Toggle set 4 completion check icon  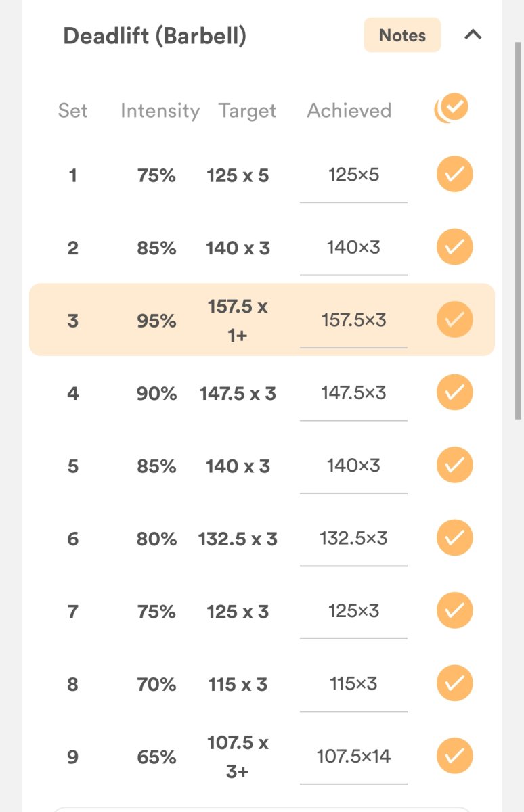454,392
